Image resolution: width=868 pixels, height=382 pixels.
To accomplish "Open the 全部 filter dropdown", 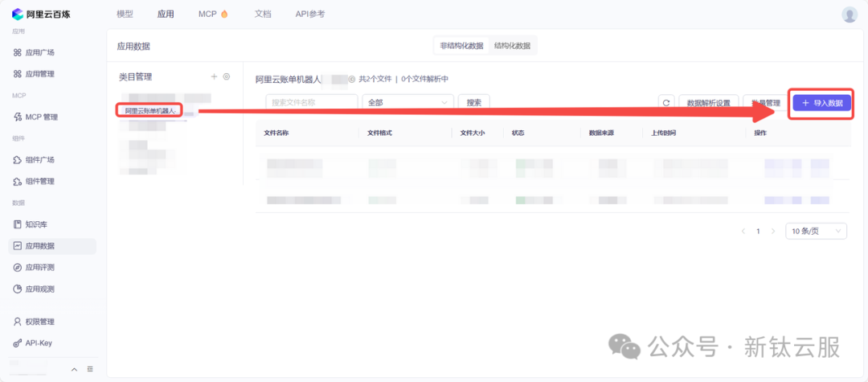I will 408,103.
